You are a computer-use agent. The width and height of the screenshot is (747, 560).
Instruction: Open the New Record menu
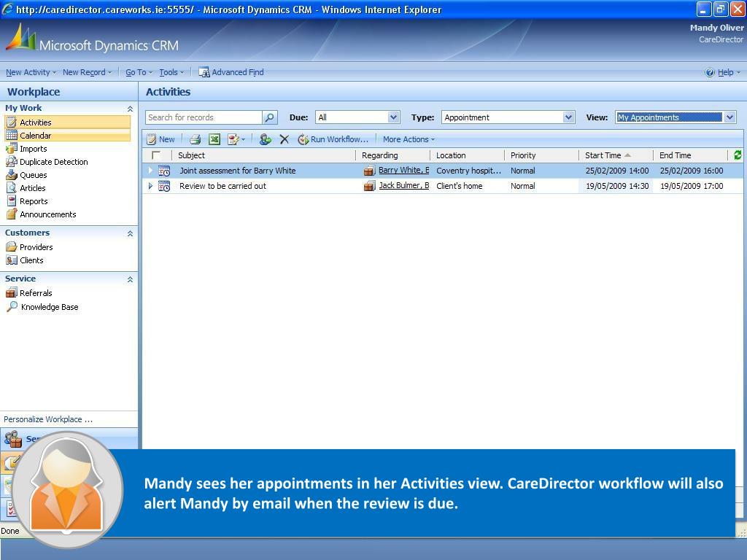[x=88, y=72]
